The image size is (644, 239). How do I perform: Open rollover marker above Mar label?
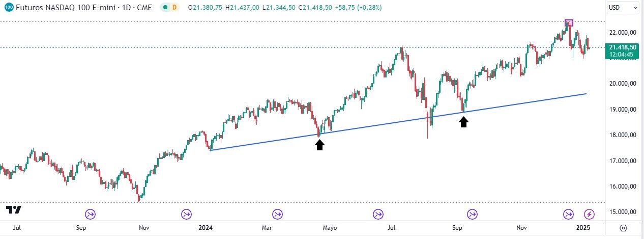tap(277, 214)
